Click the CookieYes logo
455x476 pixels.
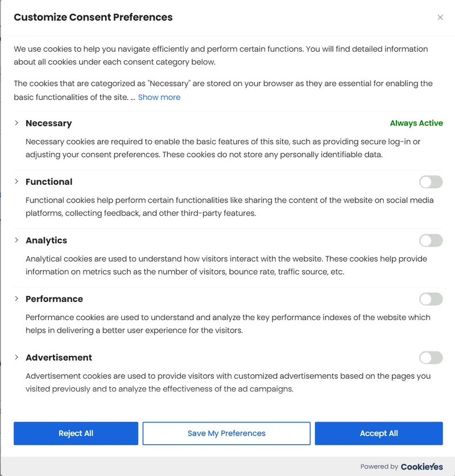tap(421, 466)
